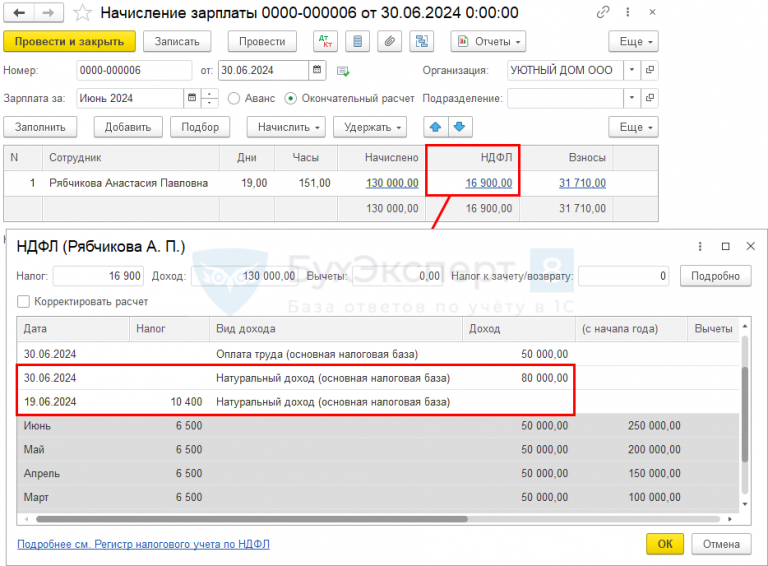Add document to favorites with star icon
Viewport: 768px width, 566px height.
[82, 13]
